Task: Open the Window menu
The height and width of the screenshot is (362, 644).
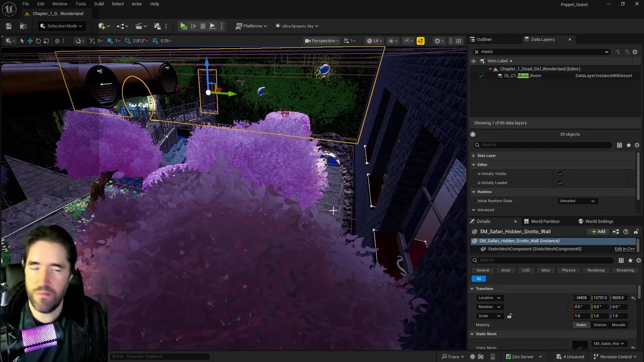Action: pos(59,4)
